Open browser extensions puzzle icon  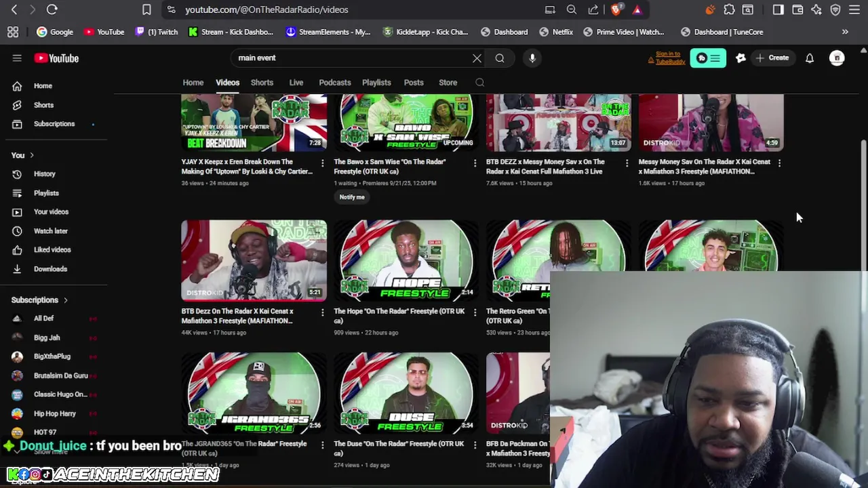tap(729, 9)
